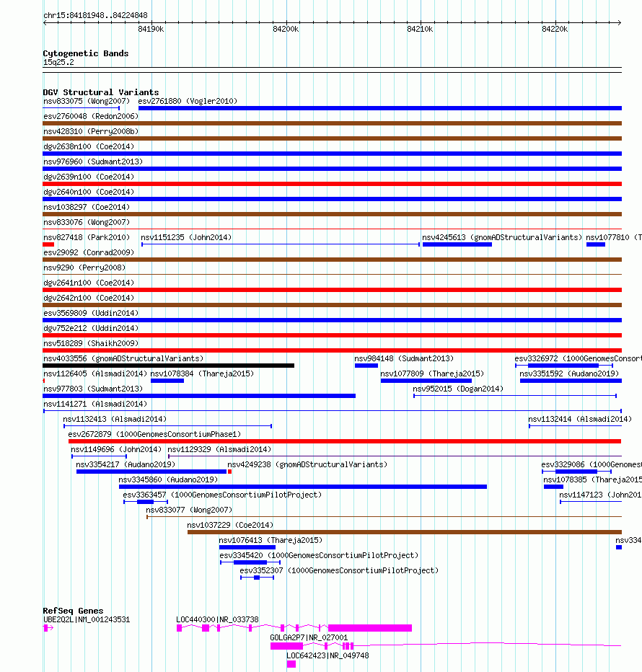Select nsv518289 (Shaikh2009) label
The image size is (642, 672).
tap(91, 343)
